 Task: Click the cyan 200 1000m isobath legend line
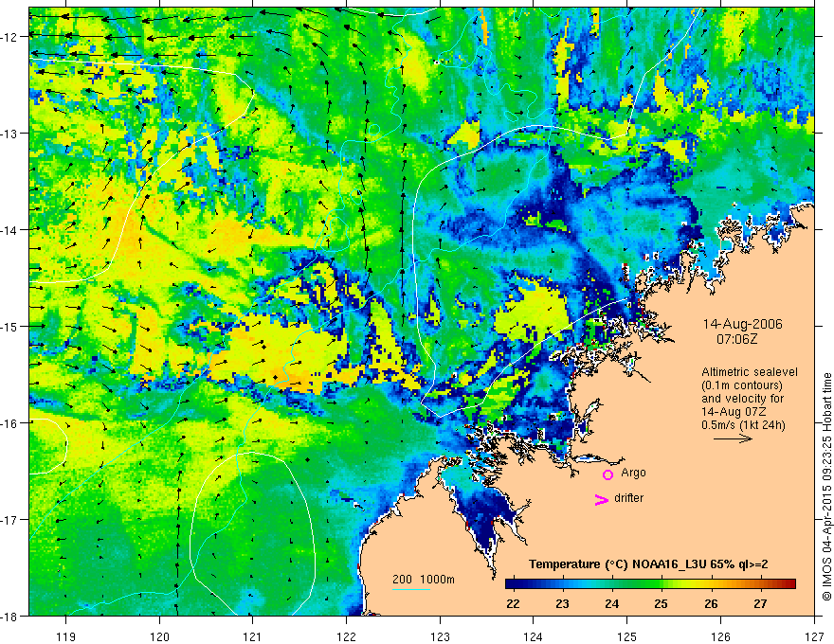tap(411, 589)
